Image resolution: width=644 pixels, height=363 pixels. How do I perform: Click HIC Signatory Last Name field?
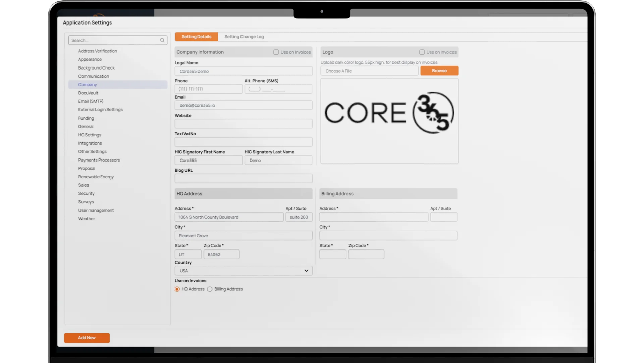tap(278, 161)
